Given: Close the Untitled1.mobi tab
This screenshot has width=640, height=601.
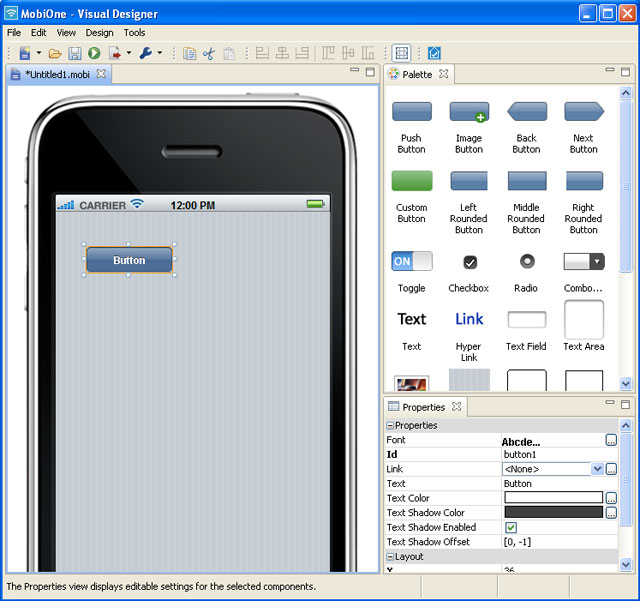Looking at the screenshot, I should click(x=101, y=74).
